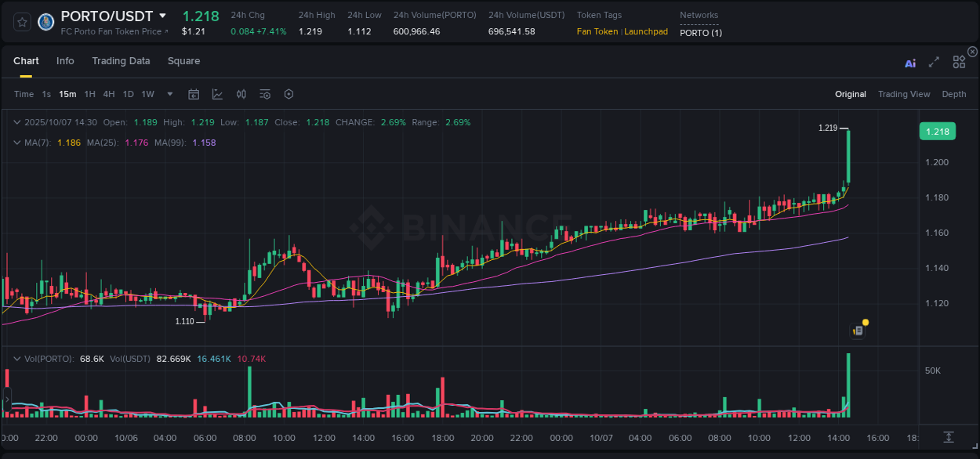Click the candlestick display icon
Image resolution: width=980 pixels, height=459 pixels.
point(241,93)
